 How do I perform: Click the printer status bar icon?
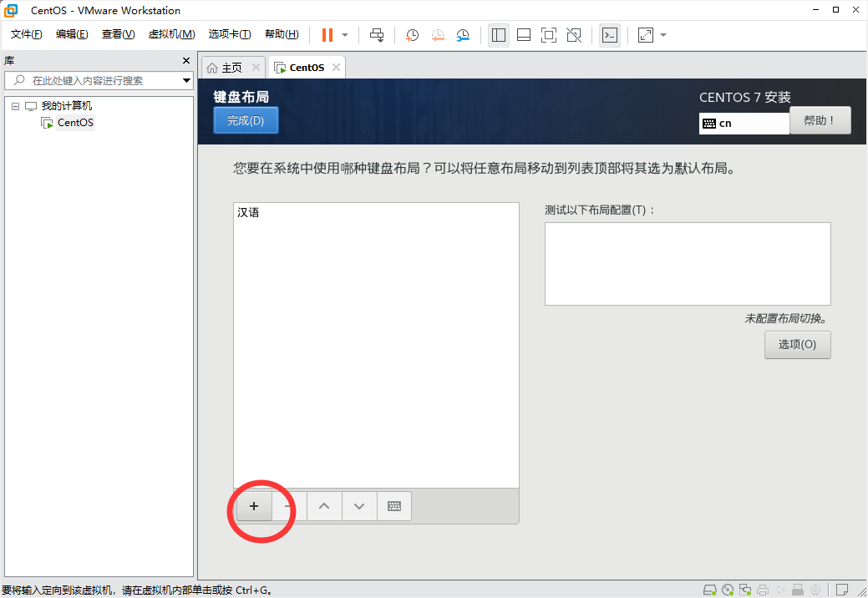(x=763, y=590)
